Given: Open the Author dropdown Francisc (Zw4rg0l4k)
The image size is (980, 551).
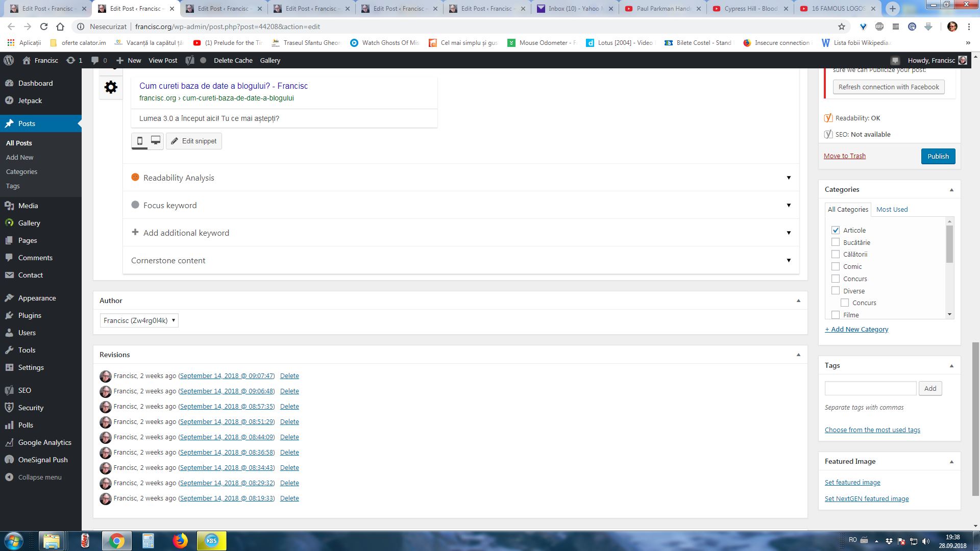Looking at the screenshot, I should [x=139, y=320].
